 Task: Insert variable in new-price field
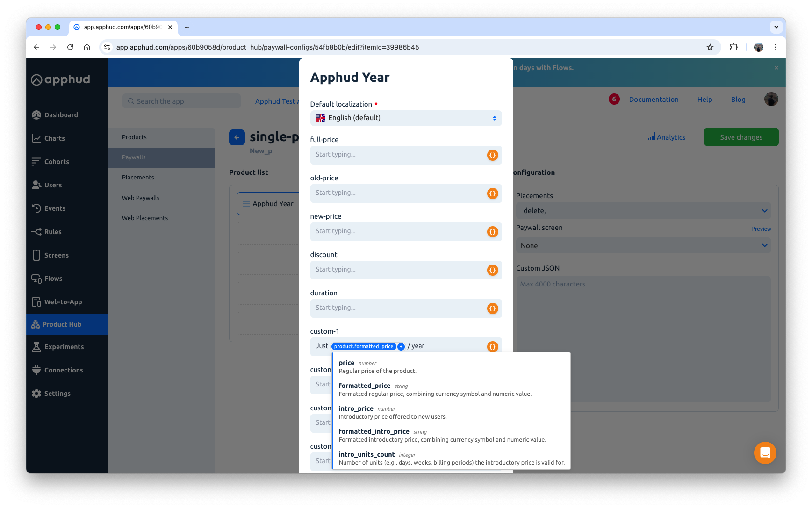coord(492,232)
